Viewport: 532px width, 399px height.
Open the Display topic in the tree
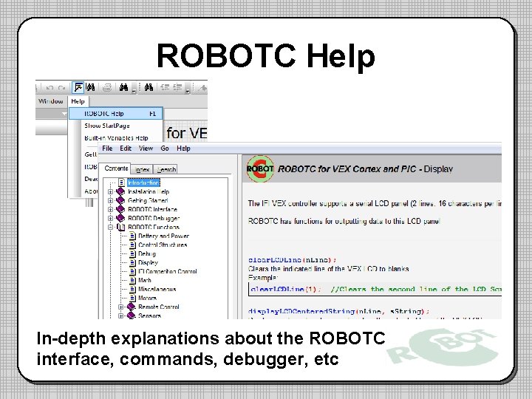tap(148, 262)
